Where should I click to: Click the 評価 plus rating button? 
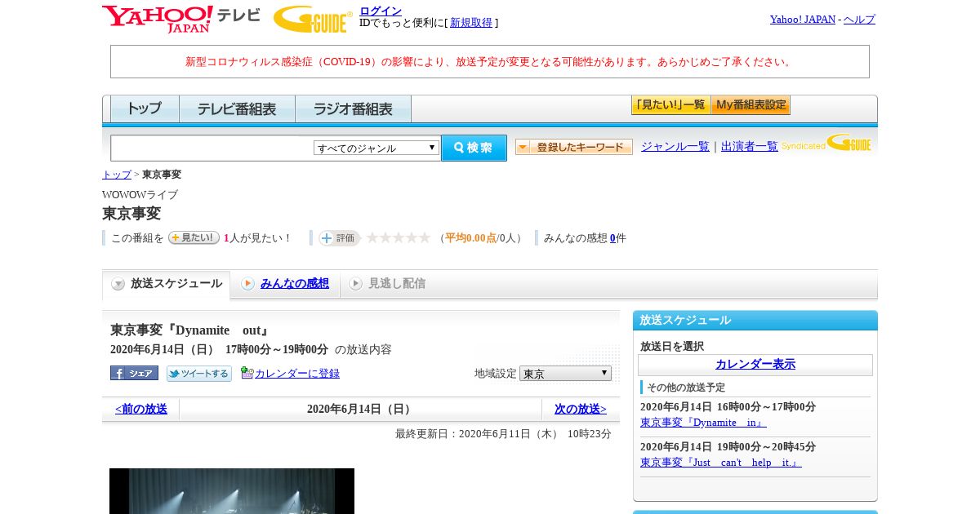tap(340, 237)
